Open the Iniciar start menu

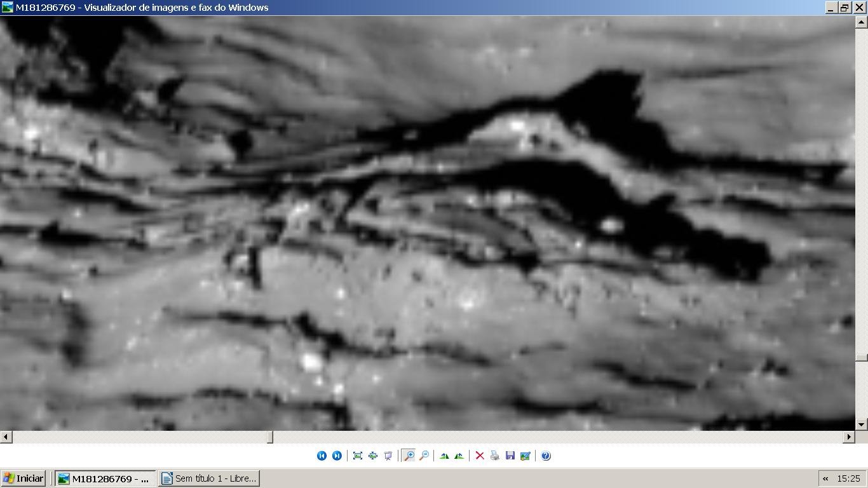24,478
